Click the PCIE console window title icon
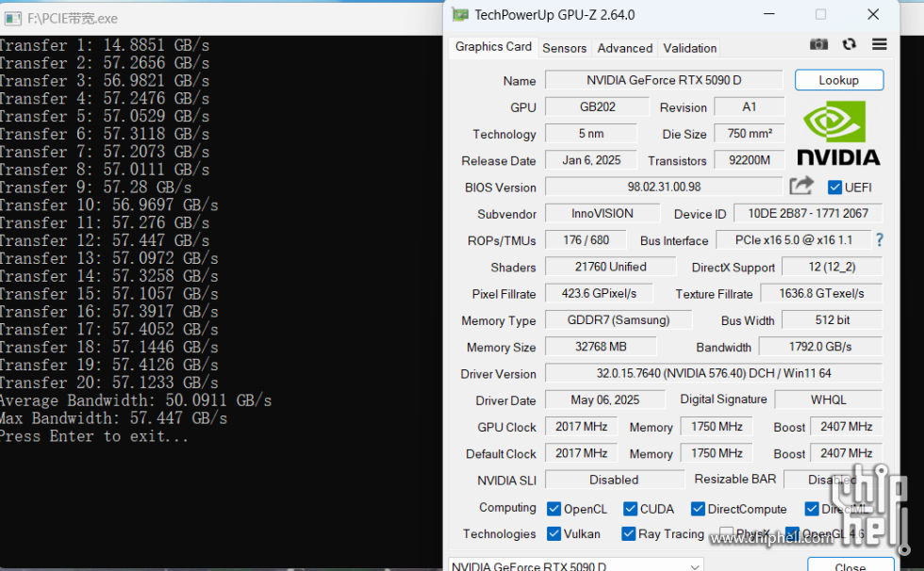The width and height of the screenshot is (924, 571). 13,19
